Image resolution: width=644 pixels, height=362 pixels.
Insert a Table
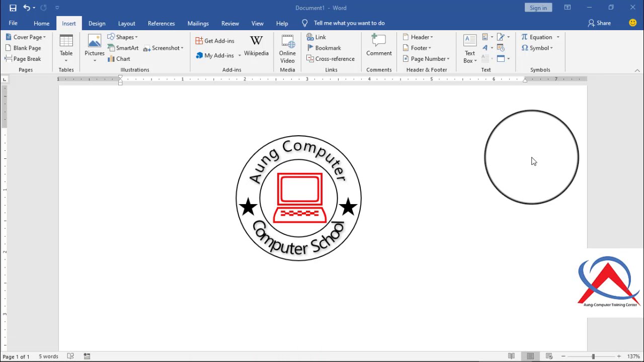point(66,48)
